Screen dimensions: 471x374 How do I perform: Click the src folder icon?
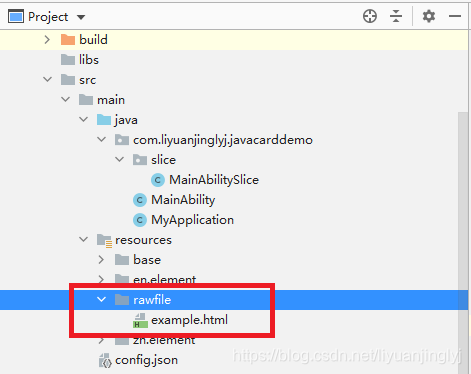pyautogui.click(x=68, y=80)
